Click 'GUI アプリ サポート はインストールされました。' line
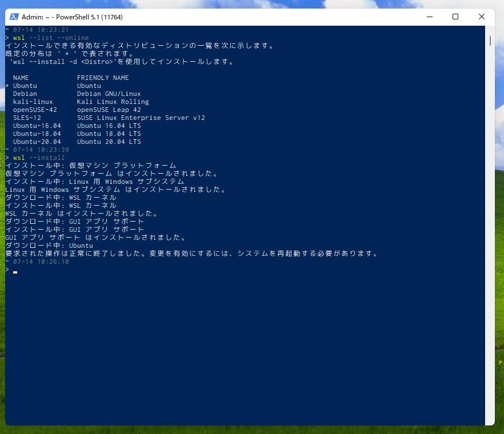 pyautogui.click(x=95, y=238)
